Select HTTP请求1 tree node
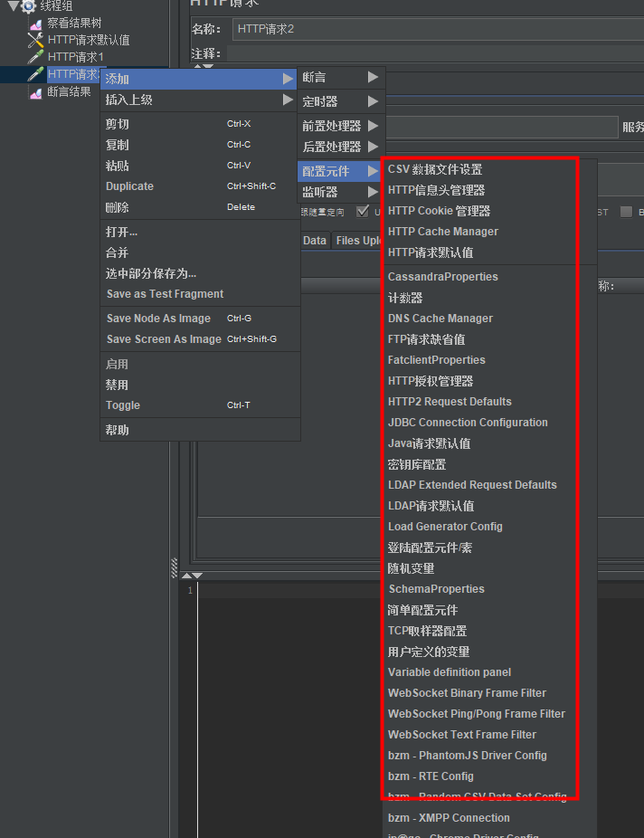644x838 pixels. (75, 57)
